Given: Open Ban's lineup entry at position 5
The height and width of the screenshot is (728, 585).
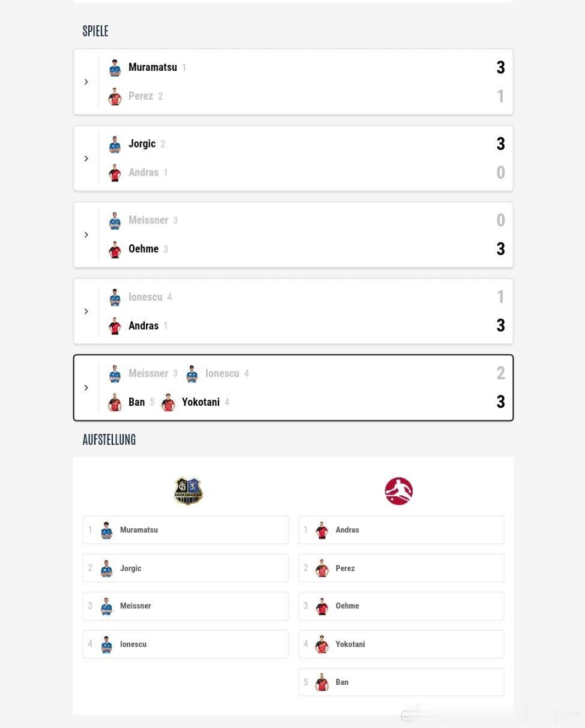Looking at the screenshot, I should [x=401, y=682].
